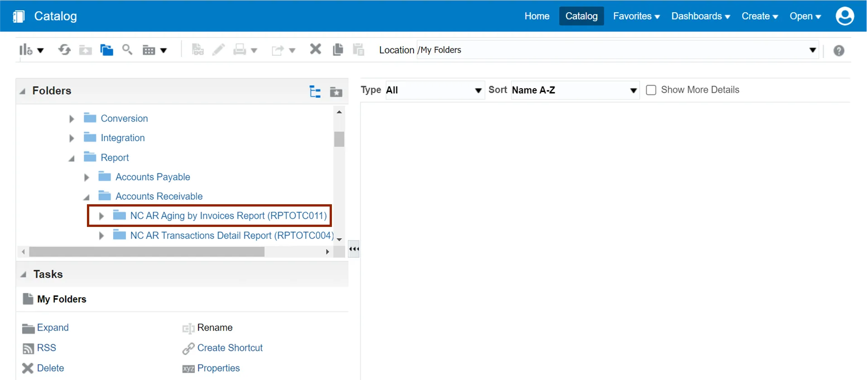Toggle the Show More Details checkbox
868x380 pixels.
point(651,90)
